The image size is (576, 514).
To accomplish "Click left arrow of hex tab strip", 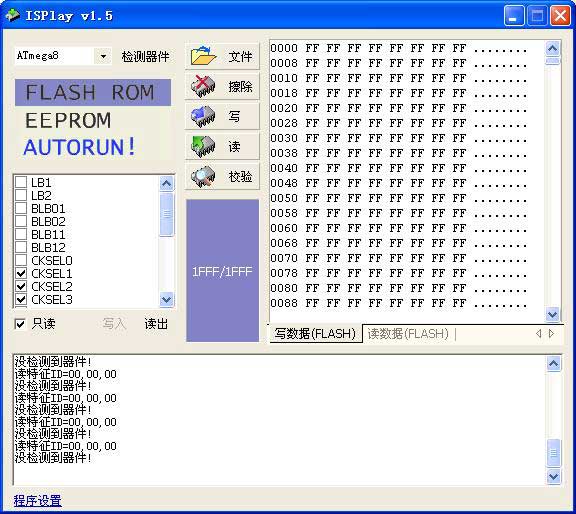I will pos(539,334).
